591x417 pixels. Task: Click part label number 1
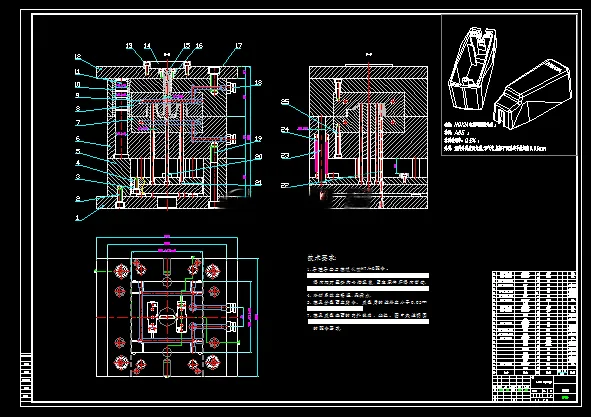tap(77, 218)
